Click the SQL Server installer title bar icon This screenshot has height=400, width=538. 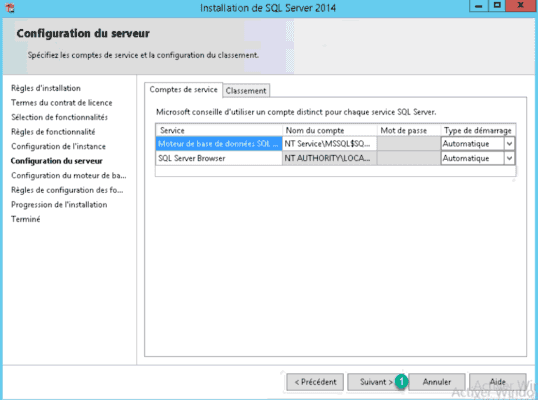[x=10, y=8]
